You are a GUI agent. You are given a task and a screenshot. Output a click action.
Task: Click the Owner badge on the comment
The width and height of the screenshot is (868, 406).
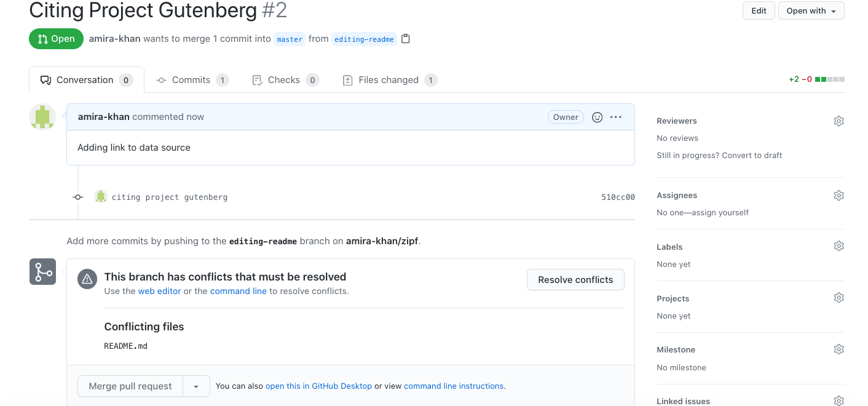pos(566,117)
